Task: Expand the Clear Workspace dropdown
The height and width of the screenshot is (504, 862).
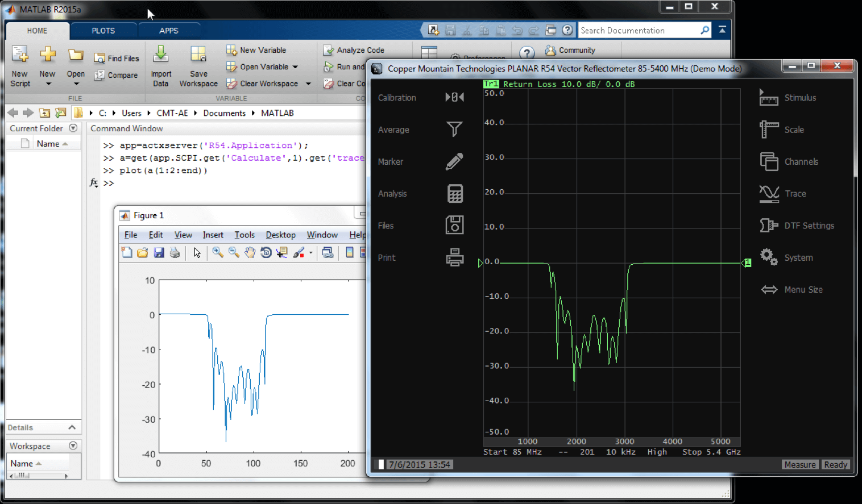Action: point(308,84)
